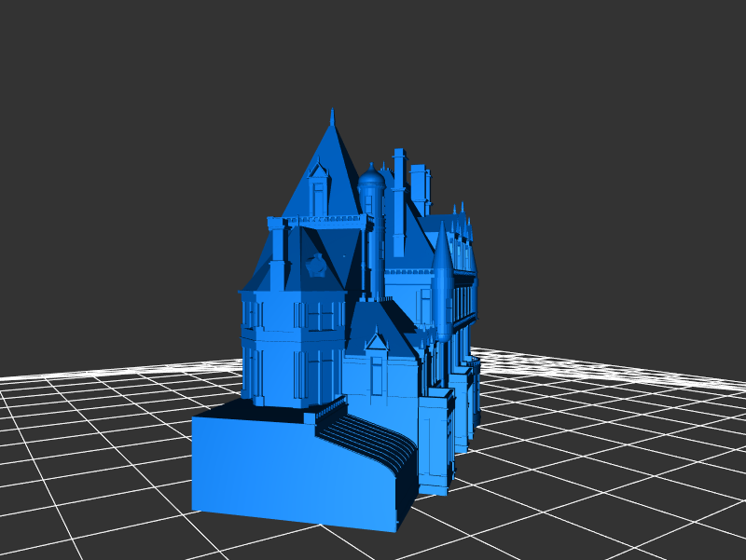Viewport: 746px width, 560px height.
Task: Select the row of dormers on the right wing roof
Action: click(461, 247)
